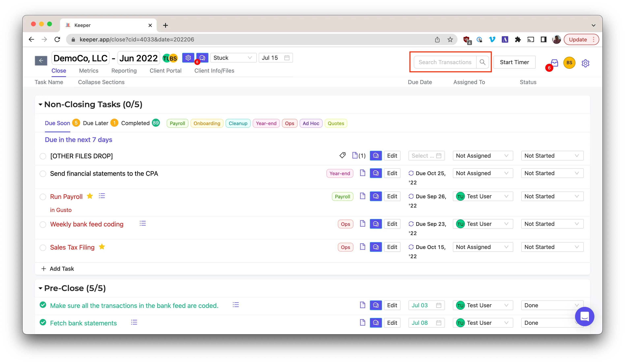Open the blue gear settings next to Jun 2022
The height and width of the screenshot is (364, 625).
(188, 58)
